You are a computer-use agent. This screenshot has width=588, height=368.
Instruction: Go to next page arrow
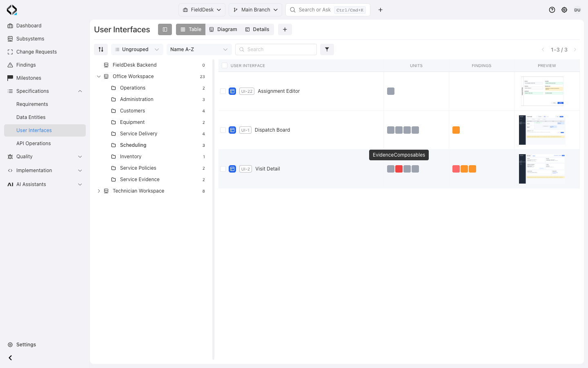tap(575, 49)
